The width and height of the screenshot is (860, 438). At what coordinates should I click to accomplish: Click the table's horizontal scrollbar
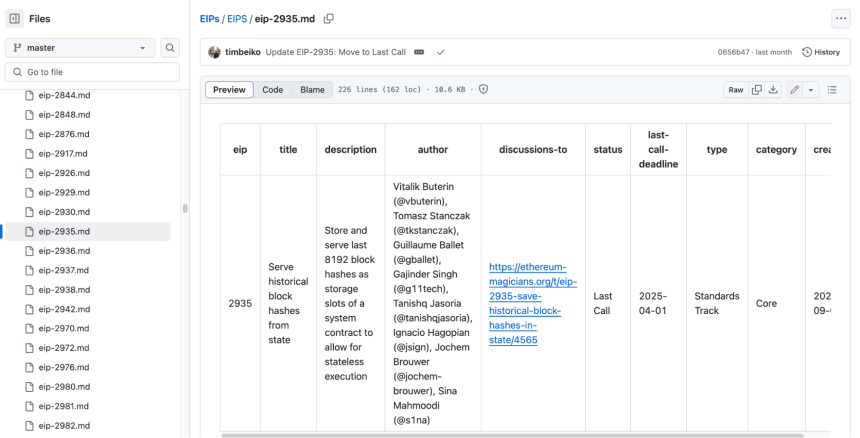click(512, 436)
